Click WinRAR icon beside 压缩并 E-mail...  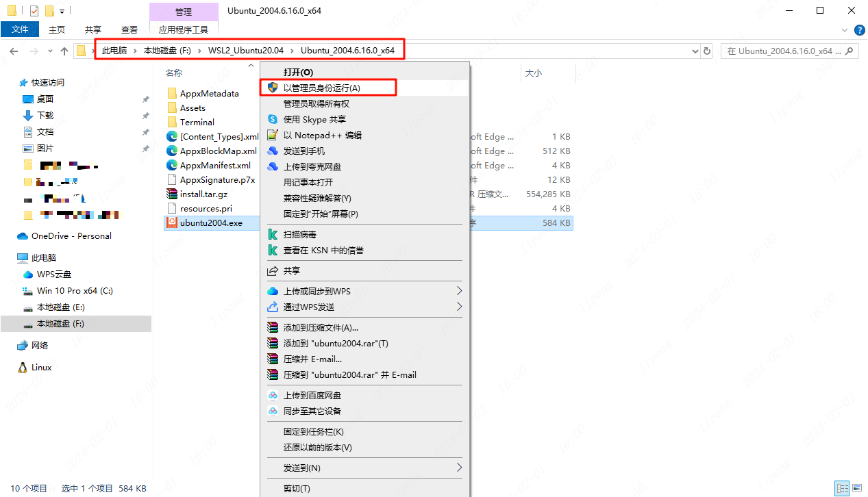273,359
